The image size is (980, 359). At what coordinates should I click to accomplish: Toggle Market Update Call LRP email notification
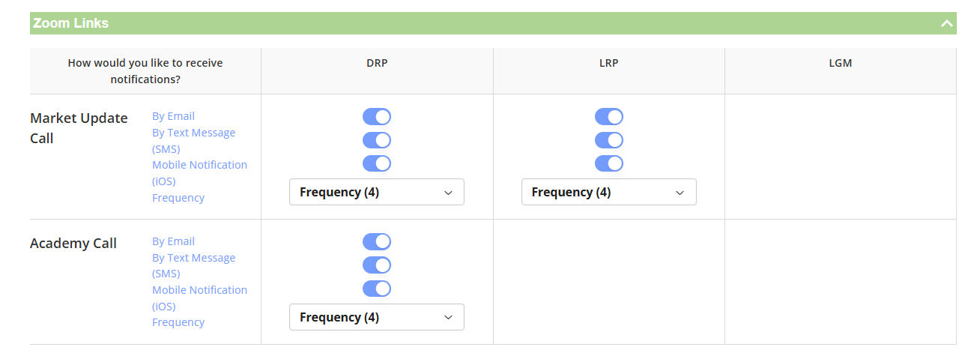tap(608, 117)
